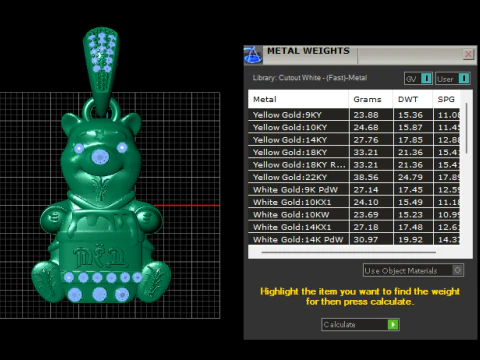Click the 17.85 DWT value

(410, 140)
